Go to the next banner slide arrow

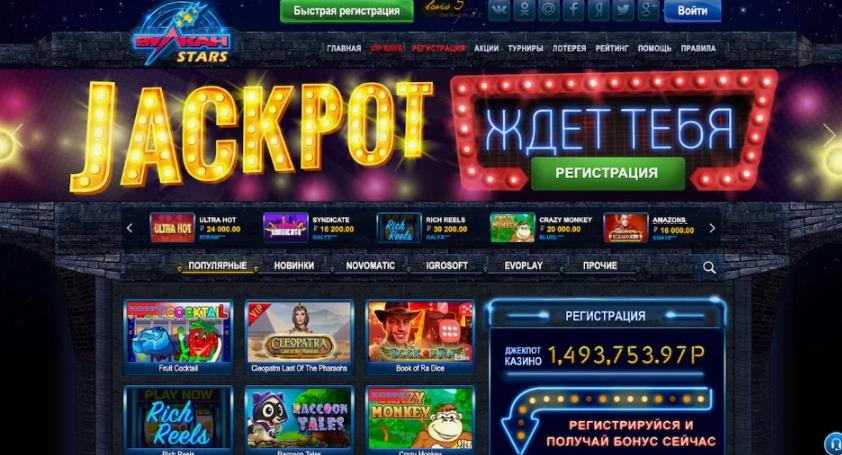click(x=829, y=135)
